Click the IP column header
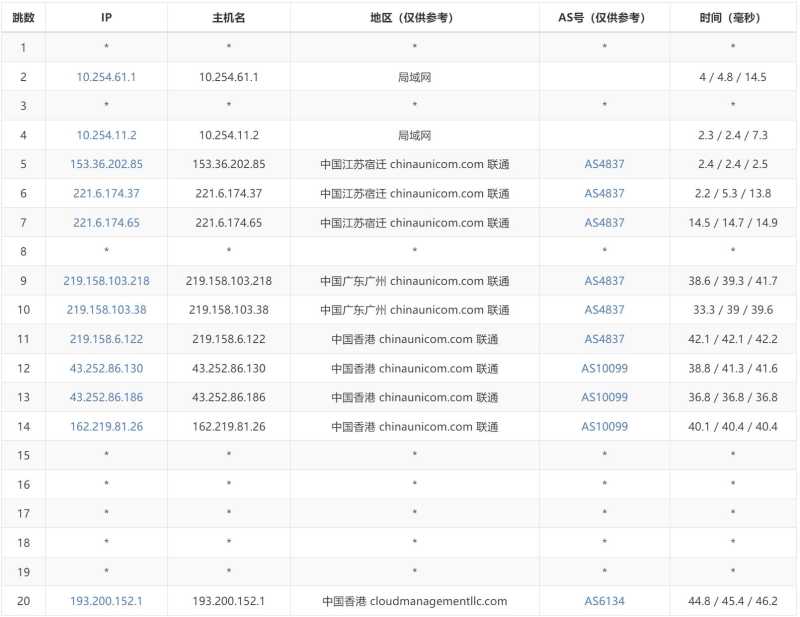 tap(105, 17)
